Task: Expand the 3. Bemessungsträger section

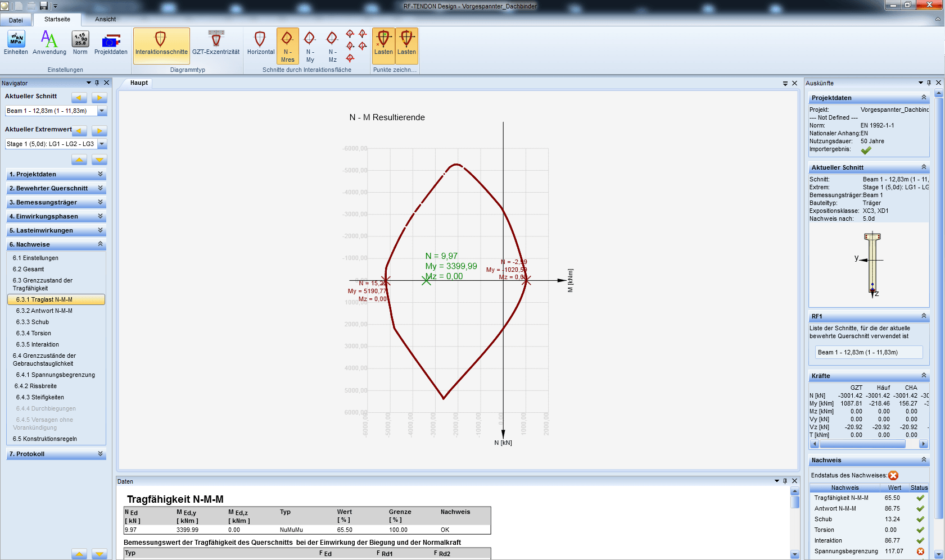Action: tap(56, 202)
